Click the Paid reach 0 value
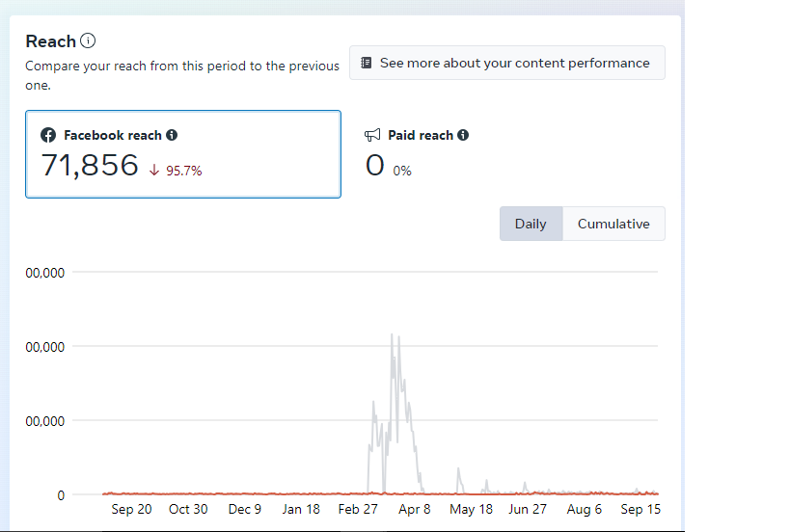 (x=375, y=166)
